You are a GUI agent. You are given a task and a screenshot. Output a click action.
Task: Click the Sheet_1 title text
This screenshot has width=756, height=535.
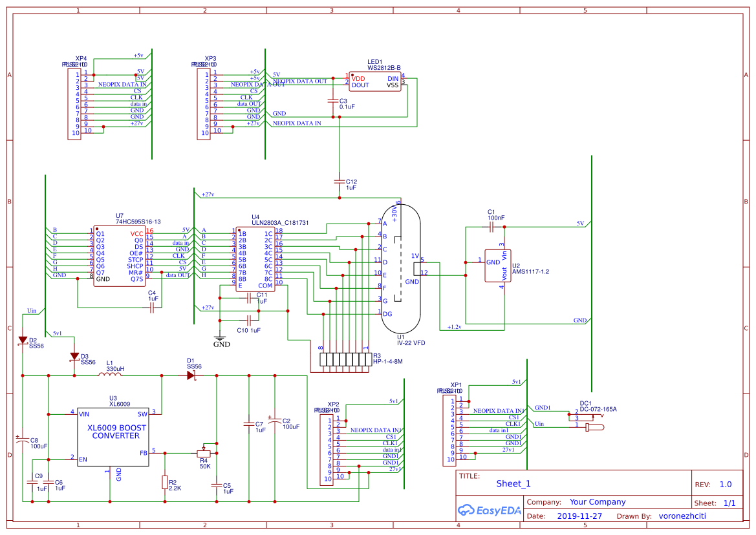[x=512, y=483]
